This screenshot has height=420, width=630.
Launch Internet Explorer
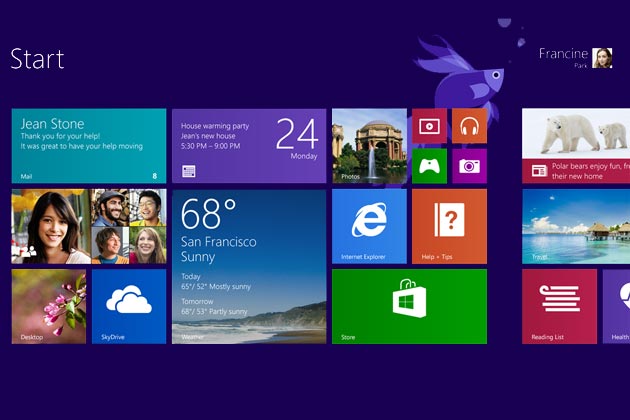click(x=369, y=226)
